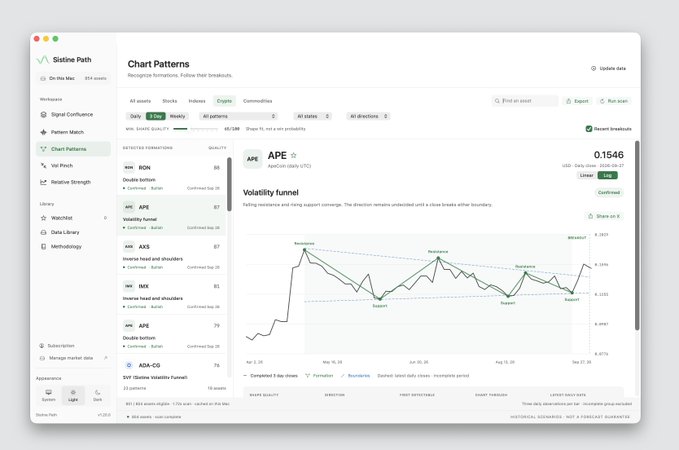Click the Volatility funnel heading
This screenshot has width=679, height=450.
[x=271, y=192]
